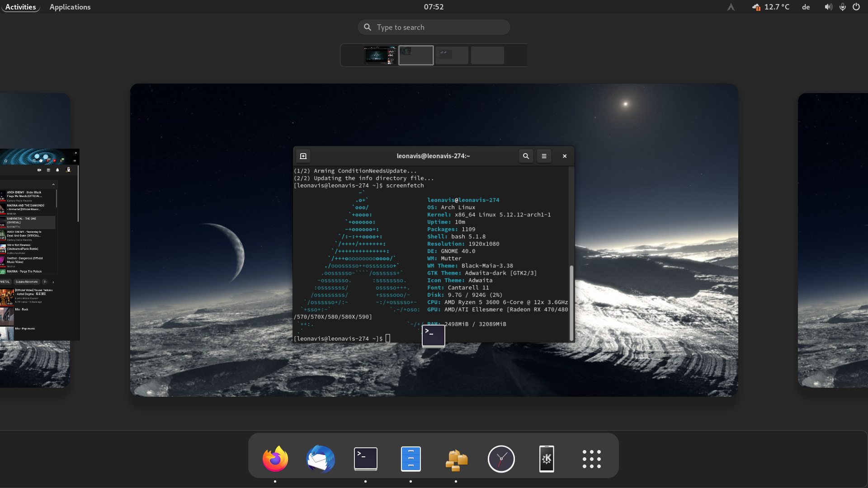
Task: Click the Terminal icon in the dash
Action: (365, 459)
